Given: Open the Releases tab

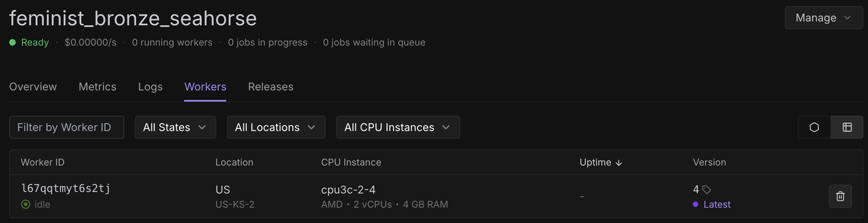Looking at the screenshot, I should pyautogui.click(x=271, y=87).
